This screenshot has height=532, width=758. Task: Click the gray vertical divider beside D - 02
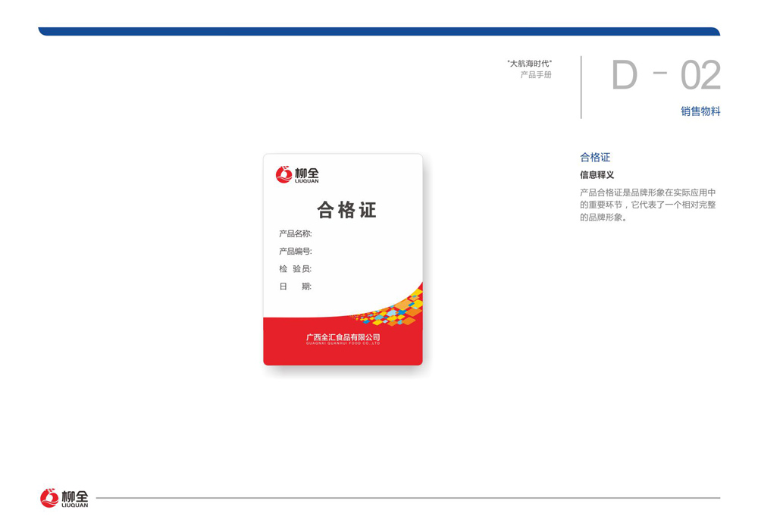pyautogui.click(x=581, y=87)
